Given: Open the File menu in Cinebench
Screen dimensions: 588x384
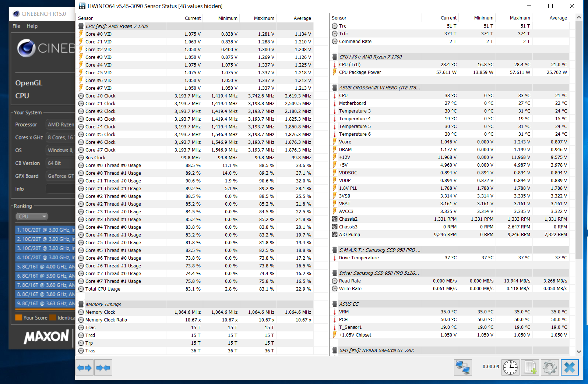Looking at the screenshot, I should pyautogui.click(x=16, y=26).
